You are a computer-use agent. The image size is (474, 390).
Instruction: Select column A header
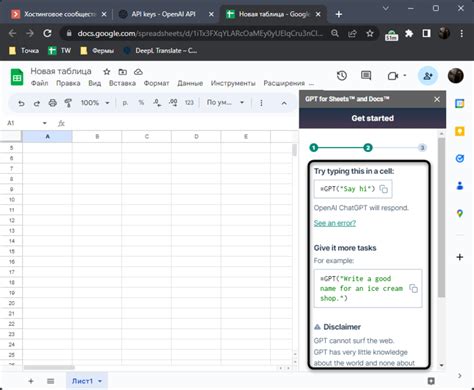click(x=47, y=136)
